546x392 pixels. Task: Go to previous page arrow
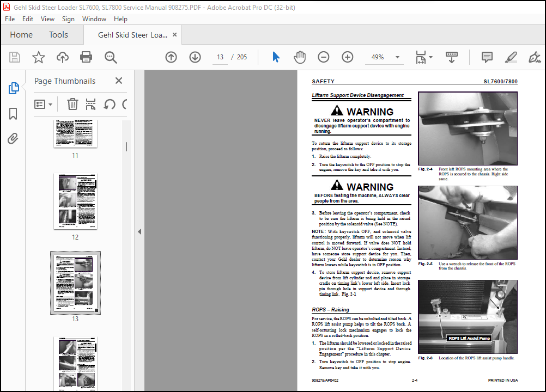coord(171,57)
